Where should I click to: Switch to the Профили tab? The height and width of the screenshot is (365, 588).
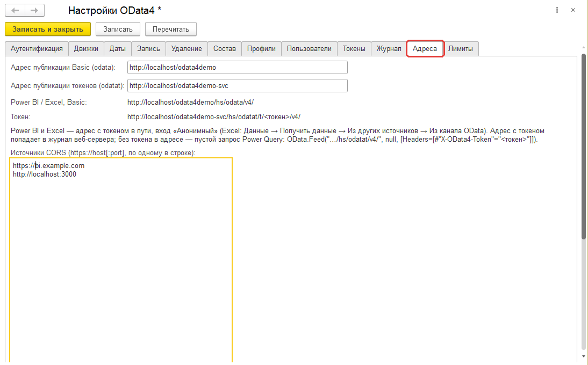coord(261,49)
